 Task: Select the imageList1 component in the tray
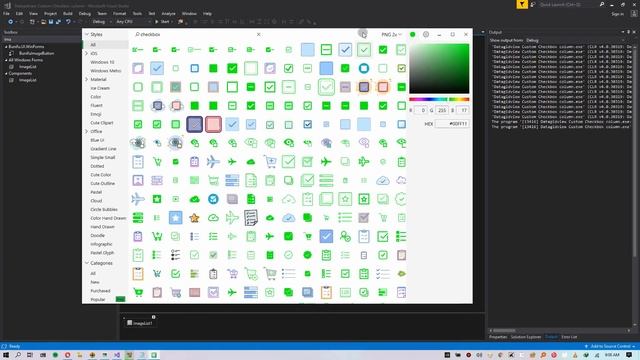click(x=139, y=323)
